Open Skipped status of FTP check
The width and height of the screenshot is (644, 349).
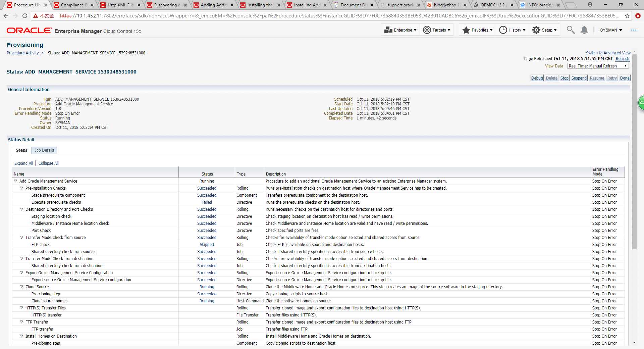[207, 245]
